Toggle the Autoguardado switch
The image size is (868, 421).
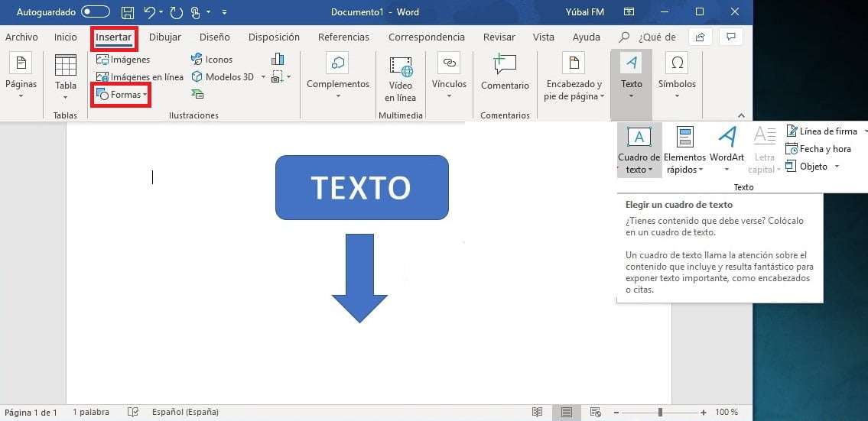95,12
